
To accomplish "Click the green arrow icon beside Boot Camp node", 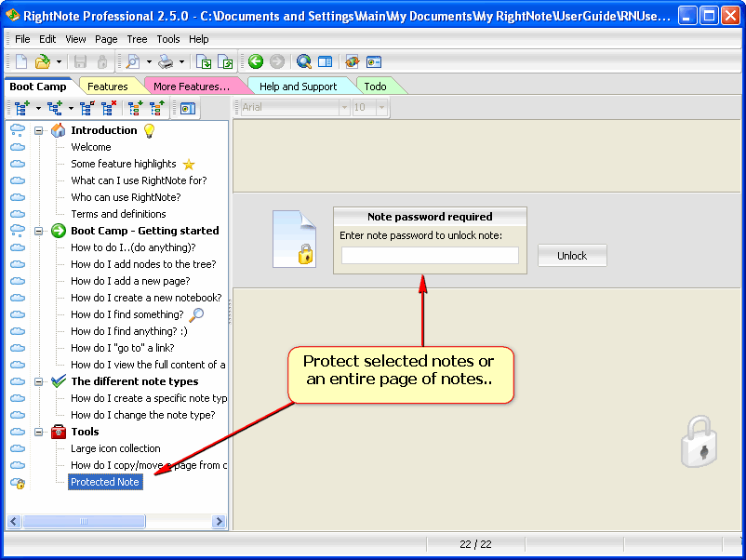I will click(x=58, y=231).
